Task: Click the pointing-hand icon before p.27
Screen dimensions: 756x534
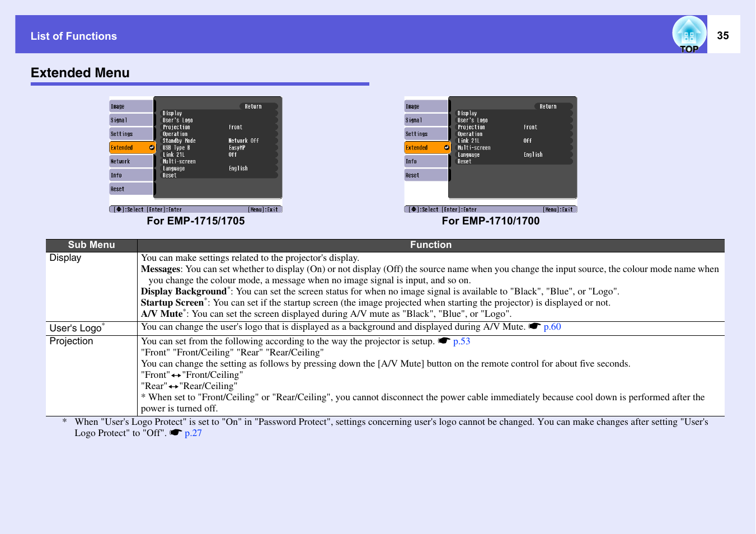Action: click(x=176, y=433)
